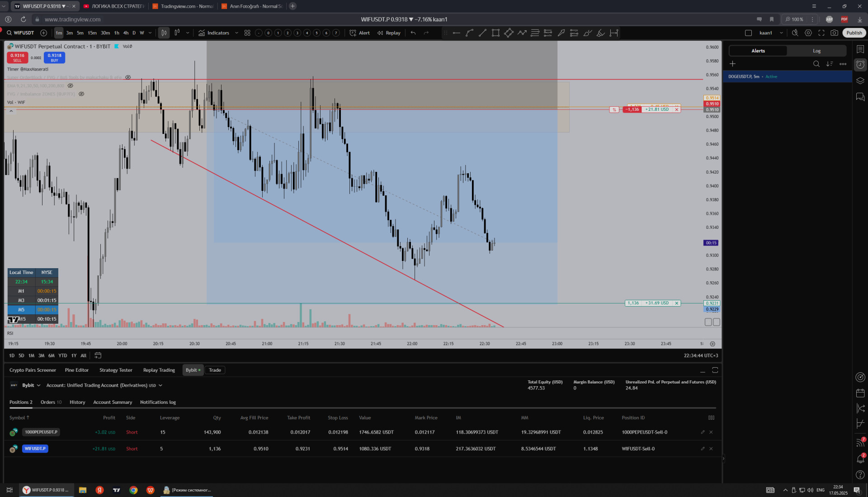868x497 pixels.
Task: Expand the timeframe interval dropdown arrow
Action: point(150,33)
